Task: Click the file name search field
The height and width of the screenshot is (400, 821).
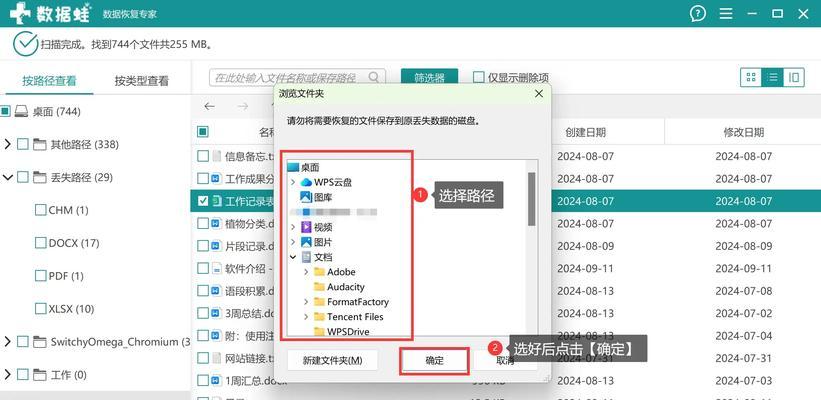Action: [x=297, y=77]
